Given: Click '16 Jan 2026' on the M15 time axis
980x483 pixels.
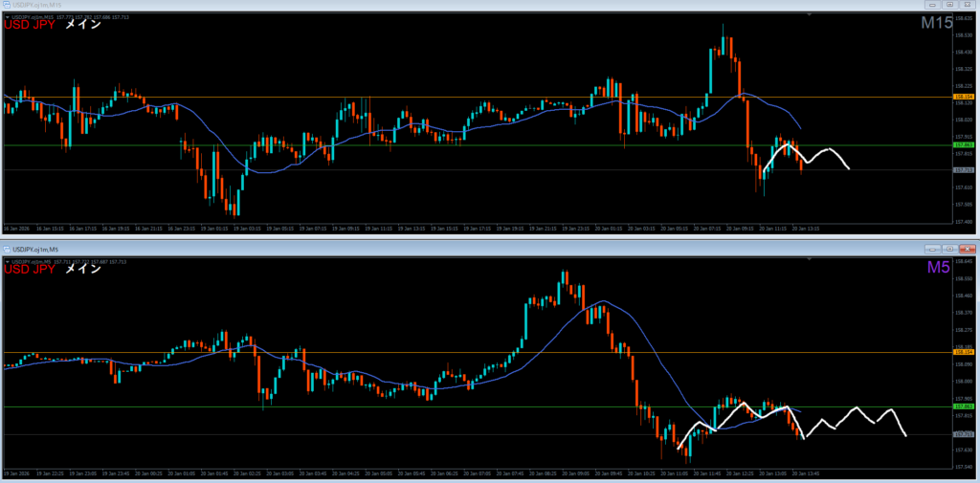Looking at the screenshot, I should click(15, 229).
